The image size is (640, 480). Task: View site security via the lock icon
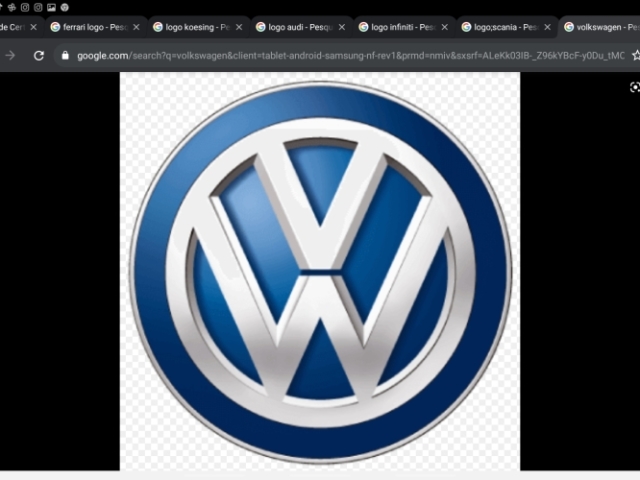coord(65,56)
